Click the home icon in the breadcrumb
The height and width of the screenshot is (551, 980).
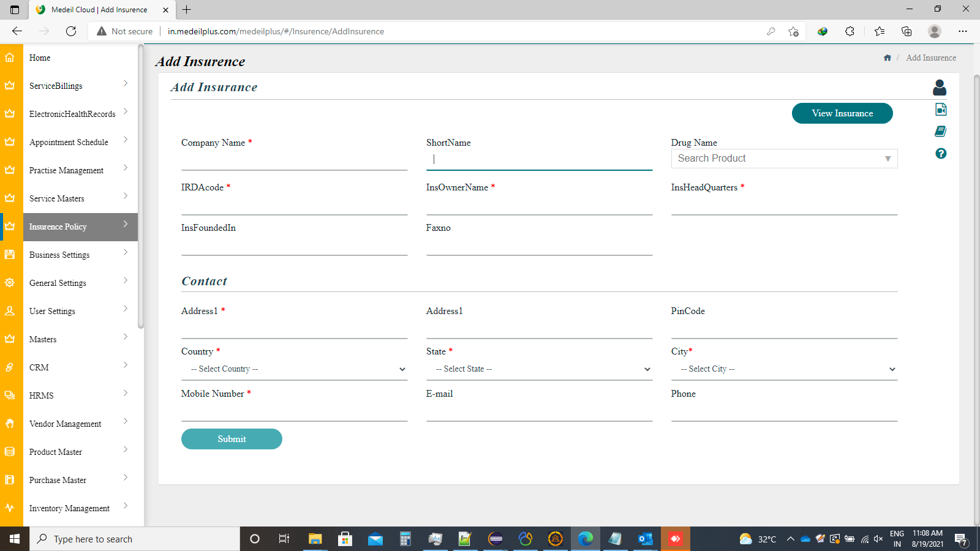pos(887,58)
